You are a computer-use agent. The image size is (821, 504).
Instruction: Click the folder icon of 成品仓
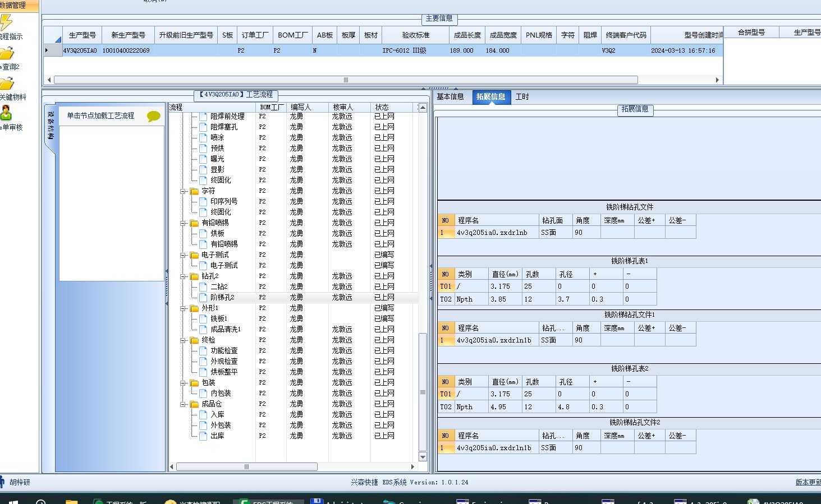point(195,404)
